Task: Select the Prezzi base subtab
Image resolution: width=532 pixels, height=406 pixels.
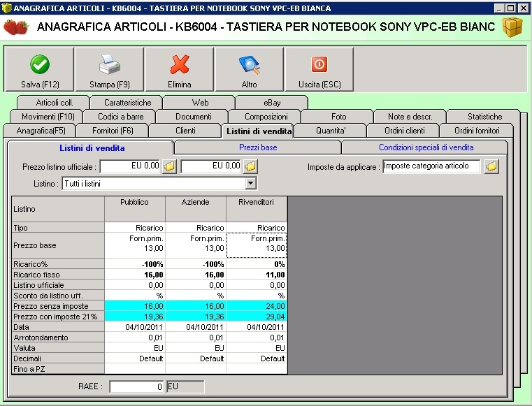Action: point(257,147)
